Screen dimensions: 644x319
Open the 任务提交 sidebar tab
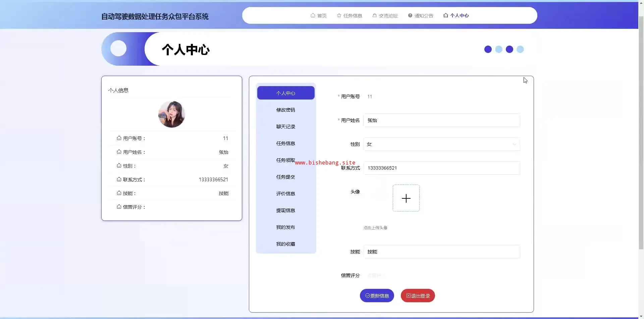coord(286,177)
